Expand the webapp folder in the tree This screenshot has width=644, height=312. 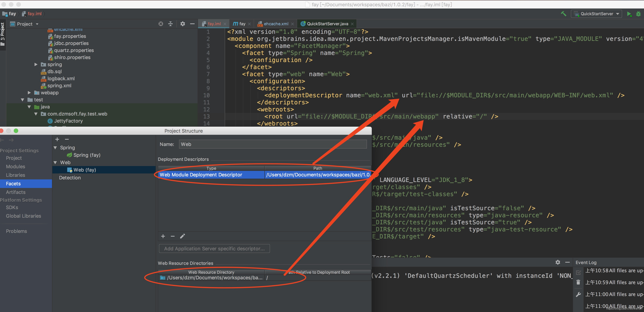[29, 92]
